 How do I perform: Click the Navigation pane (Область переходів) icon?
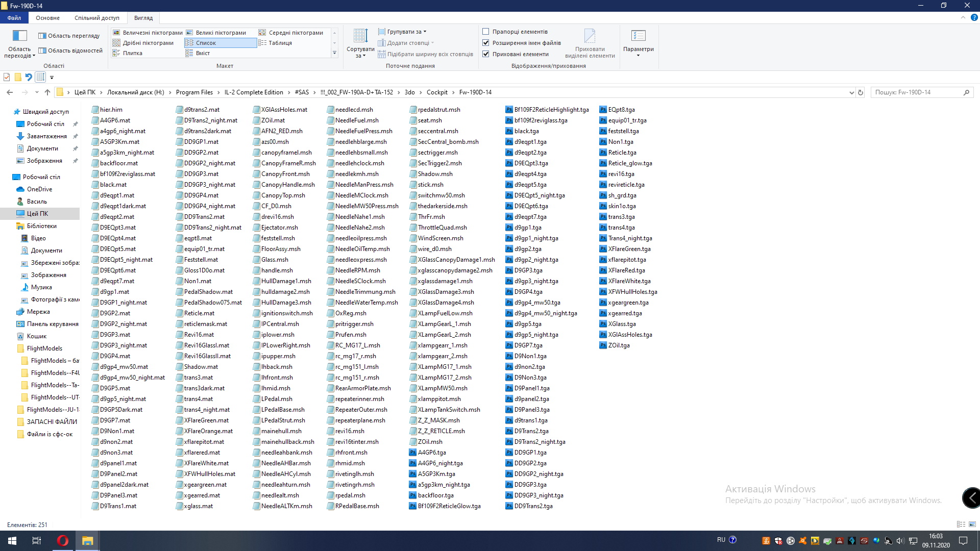tap(19, 36)
